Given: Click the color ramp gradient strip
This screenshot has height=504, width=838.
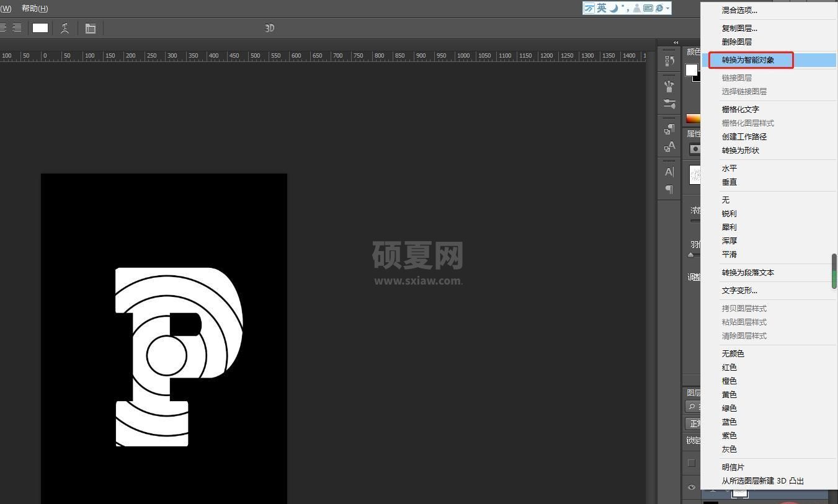Looking at the screenshot, I should (x=693, y=118).
